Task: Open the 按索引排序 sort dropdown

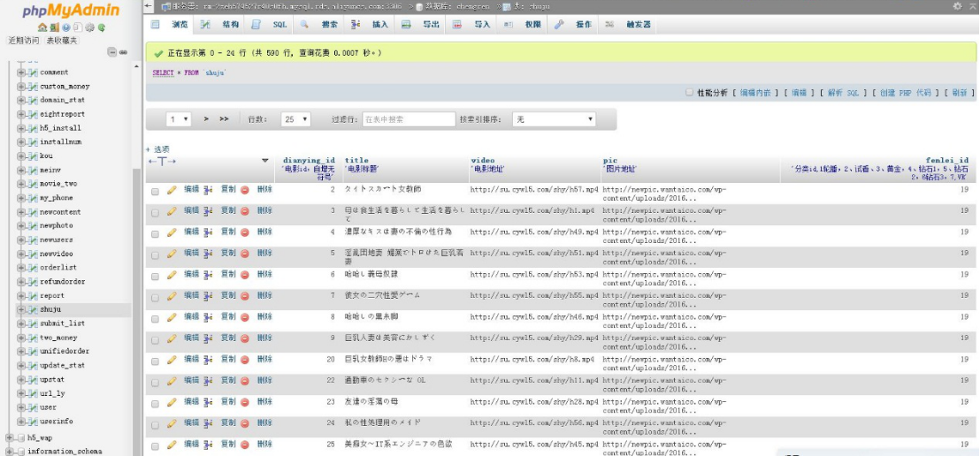Action: pyautogui.click(x=555, y=119)
